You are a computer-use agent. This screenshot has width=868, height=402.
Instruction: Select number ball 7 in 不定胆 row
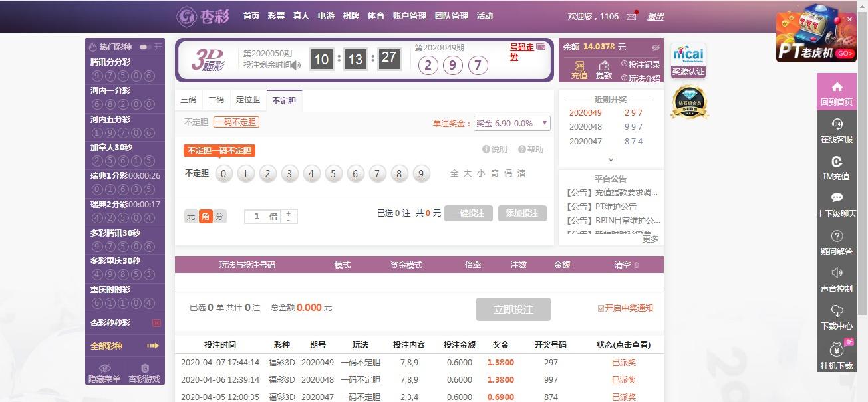[x=377, y=174]
